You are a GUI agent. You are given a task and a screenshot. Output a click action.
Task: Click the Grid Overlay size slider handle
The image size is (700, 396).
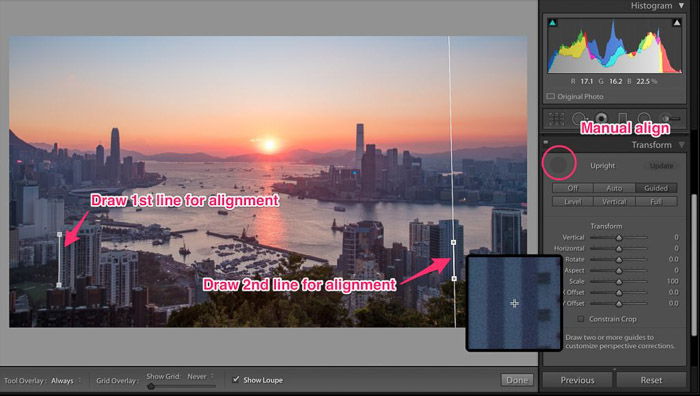(x=151, y=386)
